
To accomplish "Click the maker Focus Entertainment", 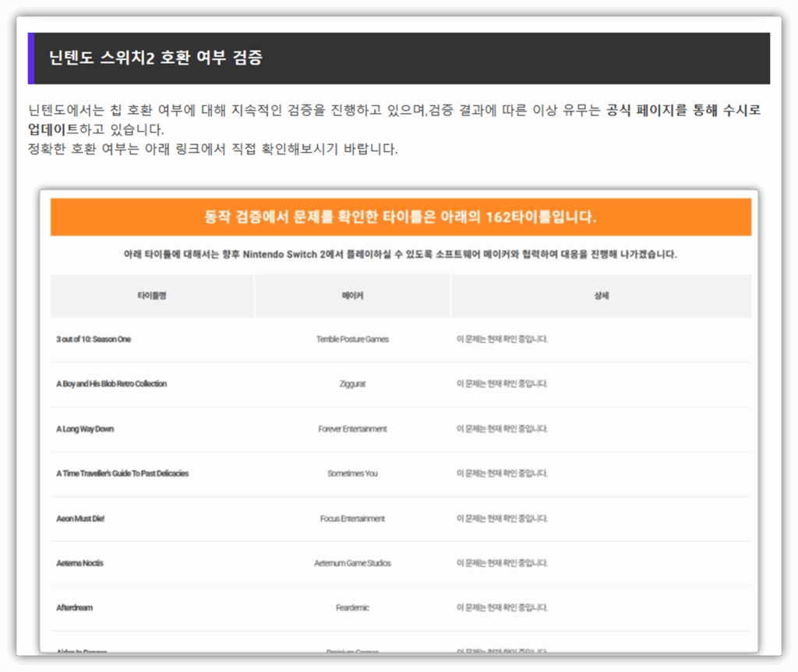I will 352,518.
